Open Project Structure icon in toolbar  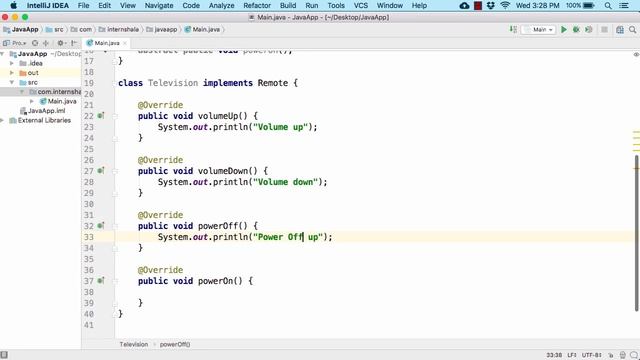620,29
